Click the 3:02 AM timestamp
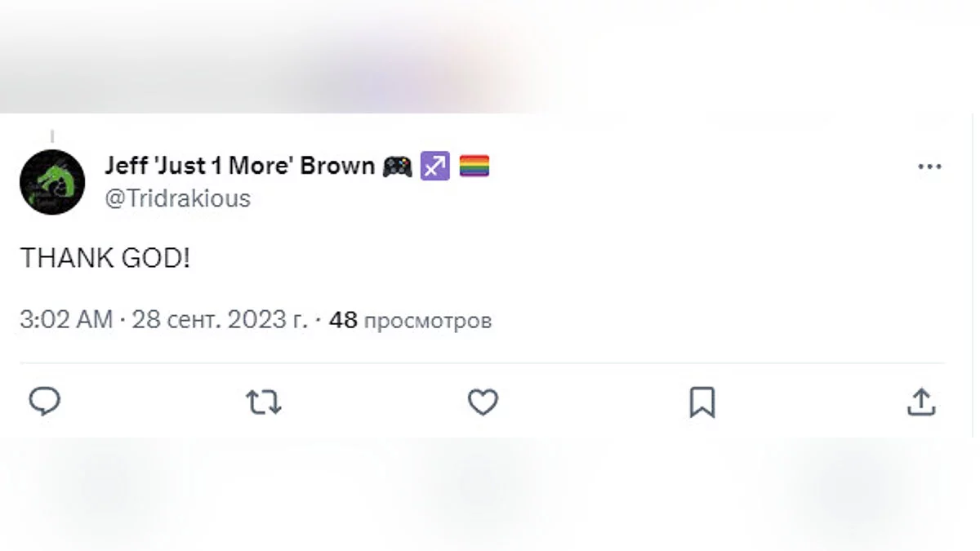 pyautogui.click(x=66, y=320)
